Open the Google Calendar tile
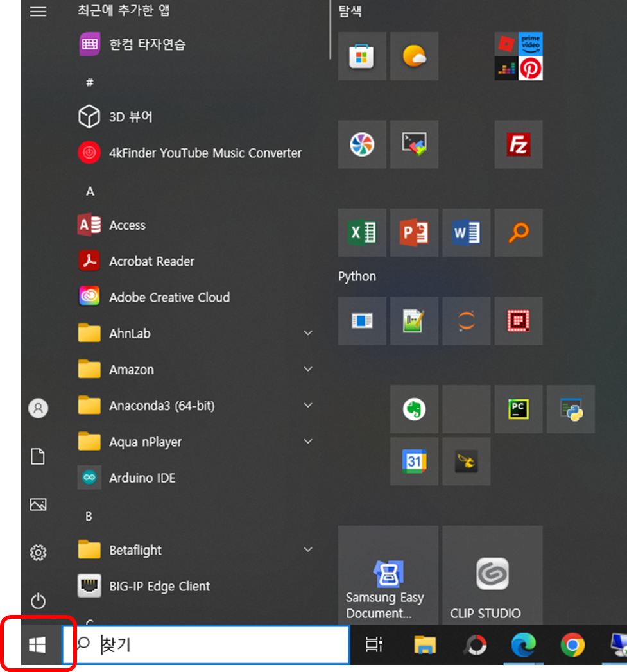 coord(414,461)
